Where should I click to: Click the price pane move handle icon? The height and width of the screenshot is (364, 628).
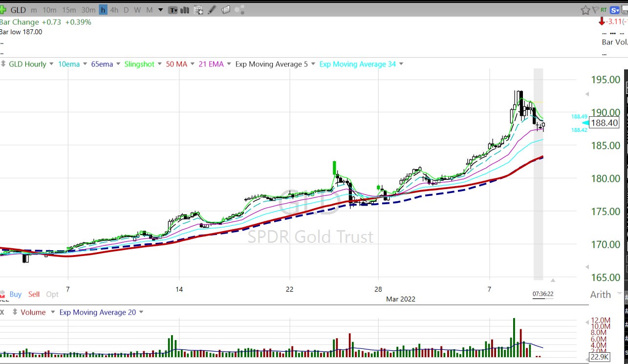click(x=3, y=64)
